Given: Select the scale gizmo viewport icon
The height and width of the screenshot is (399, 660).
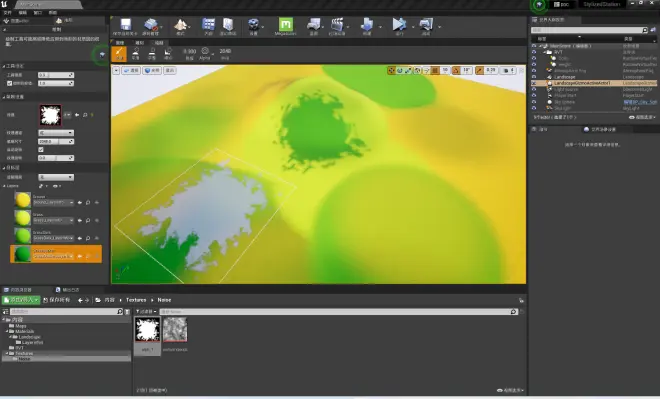Looking at the screenshot, I should pyautogui.click(x=408, y=70).
